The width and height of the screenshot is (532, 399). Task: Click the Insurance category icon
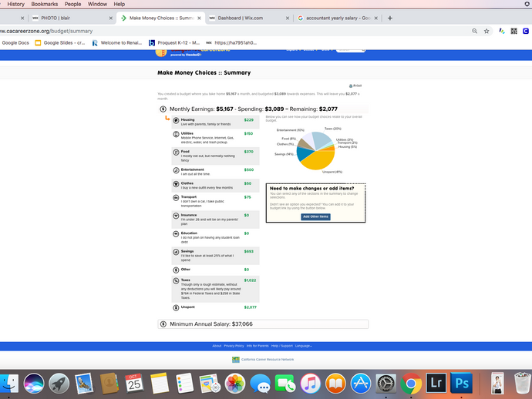(x=176, y=216)
